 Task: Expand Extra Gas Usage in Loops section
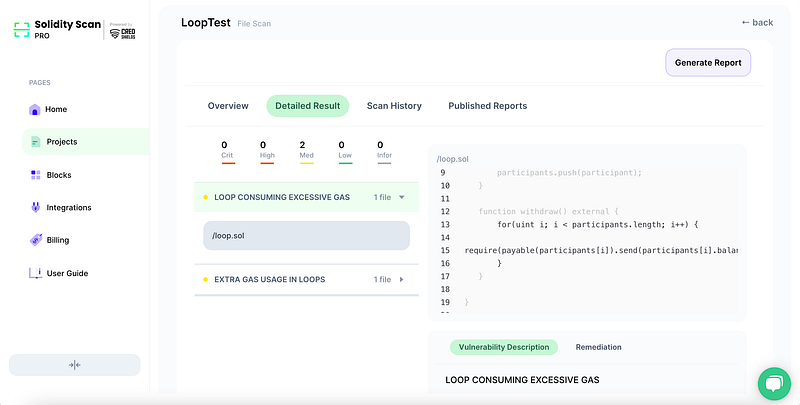point(402,280)
